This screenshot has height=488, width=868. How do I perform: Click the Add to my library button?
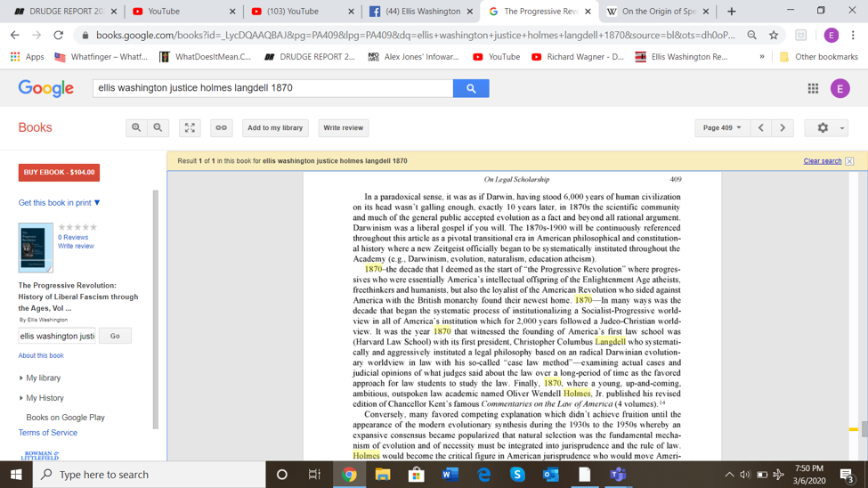click(x=275, y=127)
